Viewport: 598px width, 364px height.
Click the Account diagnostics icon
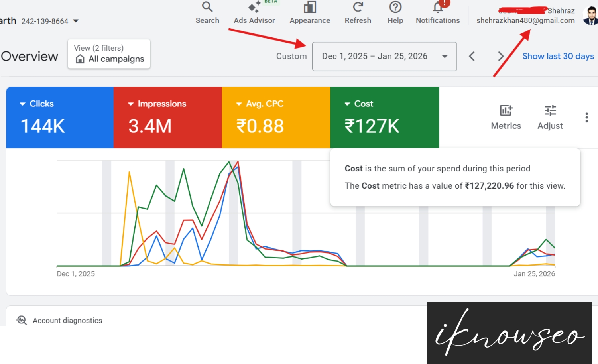pyautogui.click(x=21, y=320)
